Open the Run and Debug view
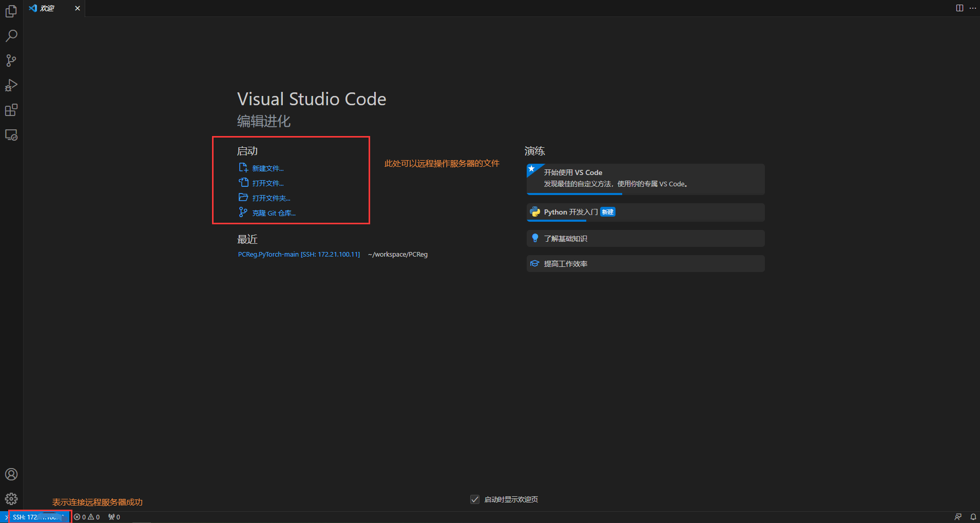 (x=11, y=85)
